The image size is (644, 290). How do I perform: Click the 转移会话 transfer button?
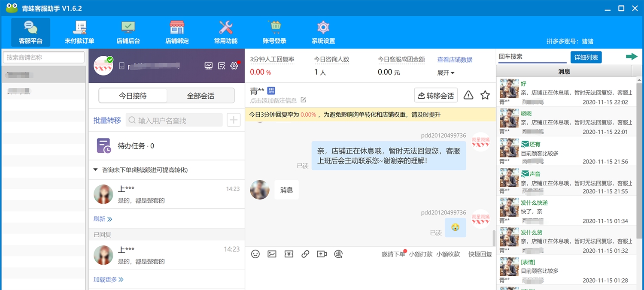click(435, 95)
